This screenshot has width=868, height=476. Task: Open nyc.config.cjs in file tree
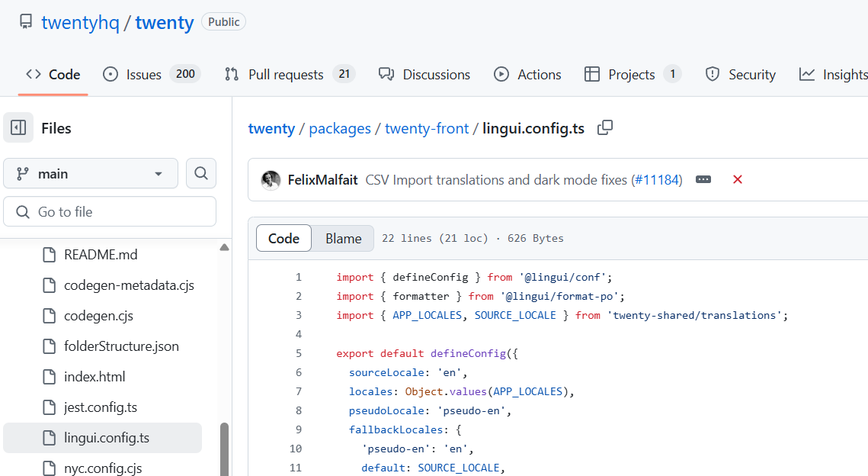click(x=103, y=468)
